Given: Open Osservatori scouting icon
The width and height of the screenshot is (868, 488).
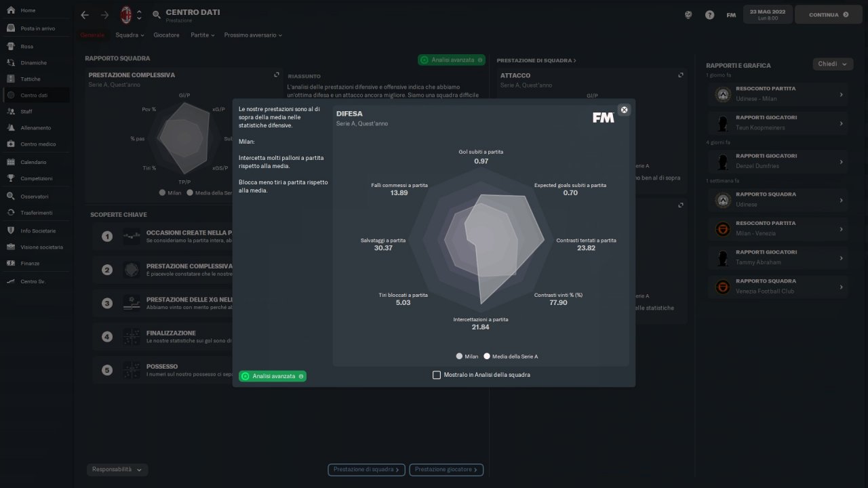Looking at the screenshot, I should click(11, 197).
